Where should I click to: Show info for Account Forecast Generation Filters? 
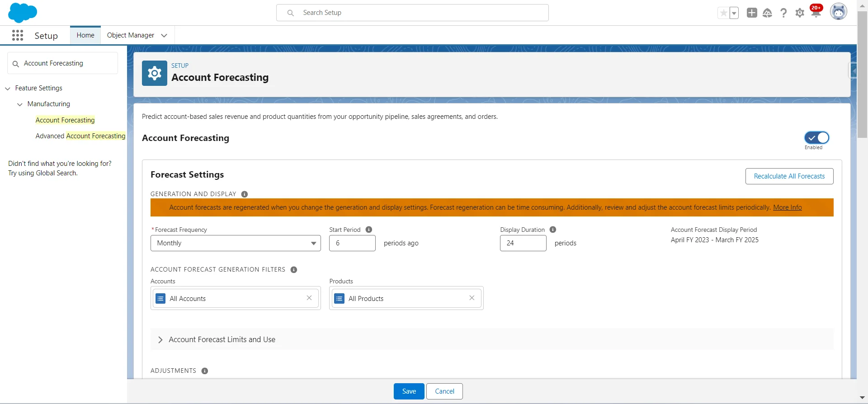click(x=294, y=270)
